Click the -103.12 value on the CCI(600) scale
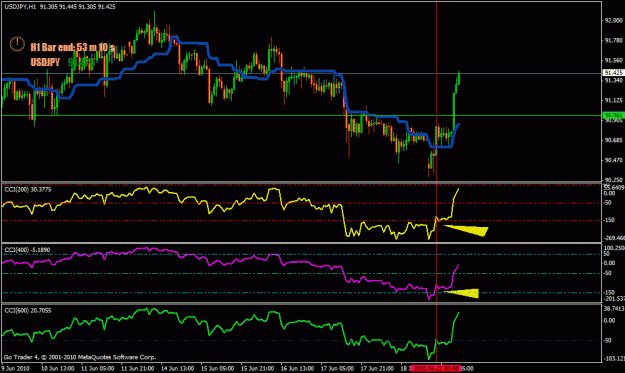The width and height of the screenshot is (625, 373). [614, 359]
